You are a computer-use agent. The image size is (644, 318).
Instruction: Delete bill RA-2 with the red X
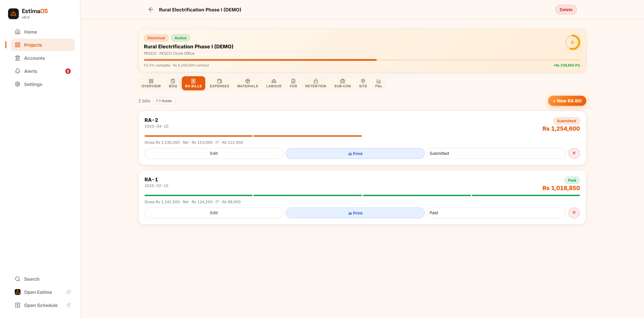point(574,153)
